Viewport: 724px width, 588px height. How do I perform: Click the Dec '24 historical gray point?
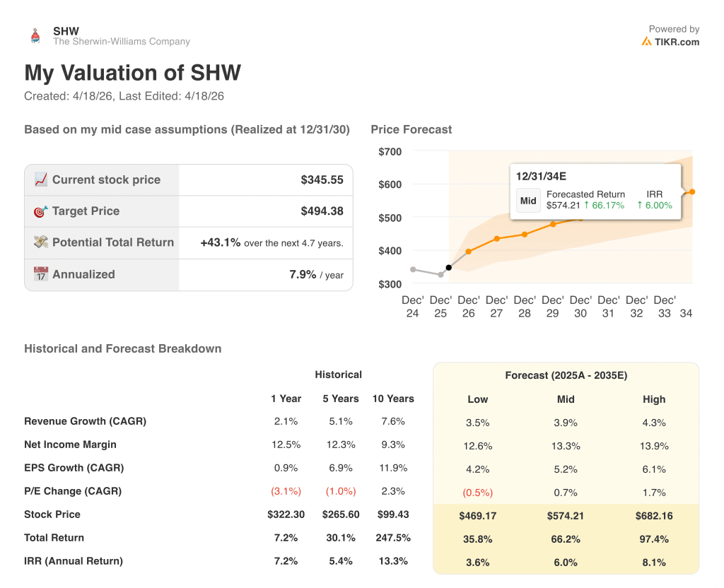click(x=413, y=269)
